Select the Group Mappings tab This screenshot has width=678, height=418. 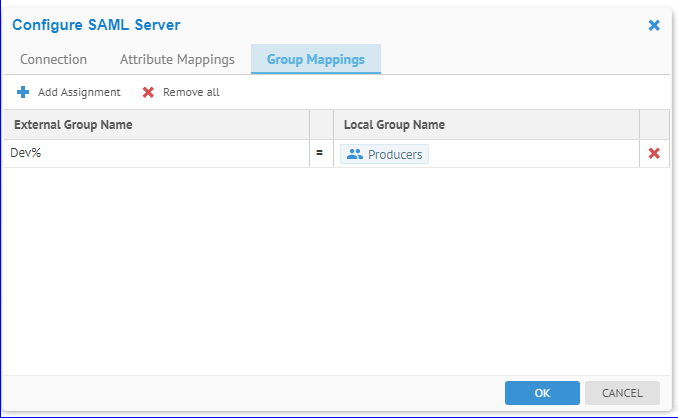click(315, 59)
